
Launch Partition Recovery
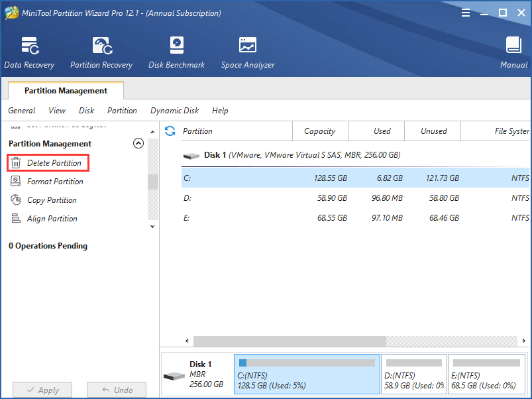pos(101,52)
